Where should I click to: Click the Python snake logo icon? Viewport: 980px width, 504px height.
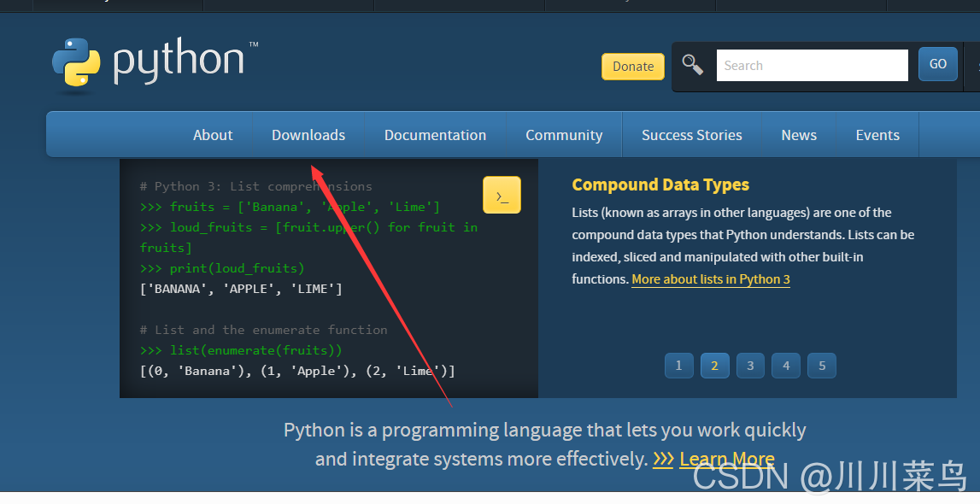[76, 62]
